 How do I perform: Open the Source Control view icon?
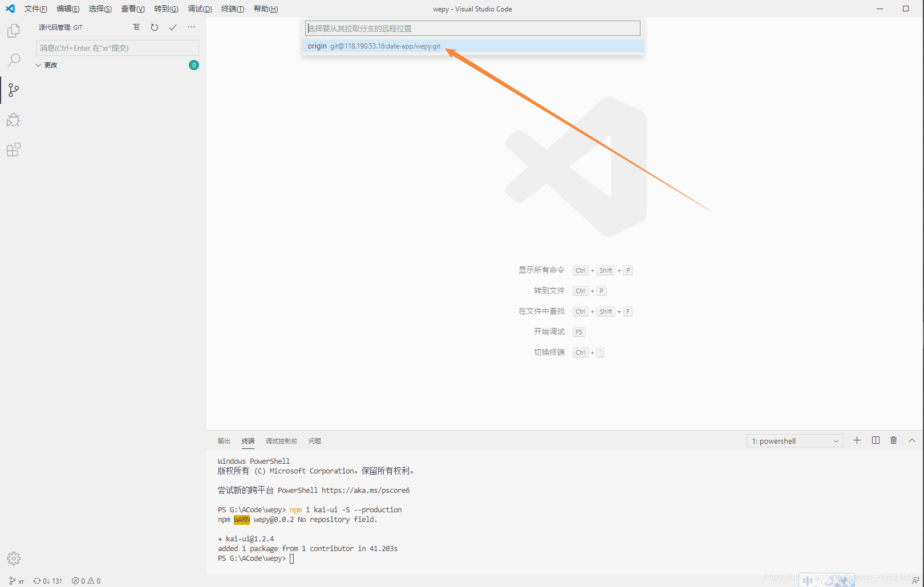[14, 90]
